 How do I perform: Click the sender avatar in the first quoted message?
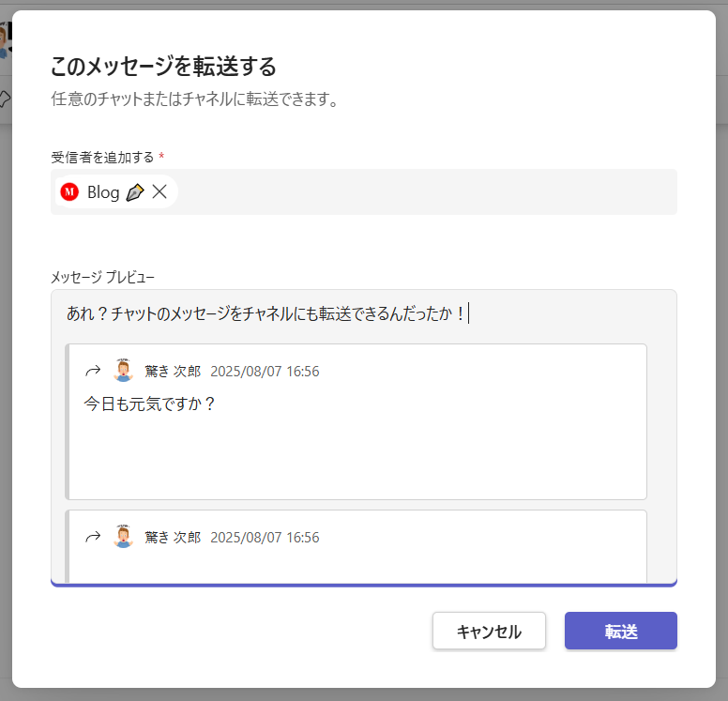click(x=123, y=371)
